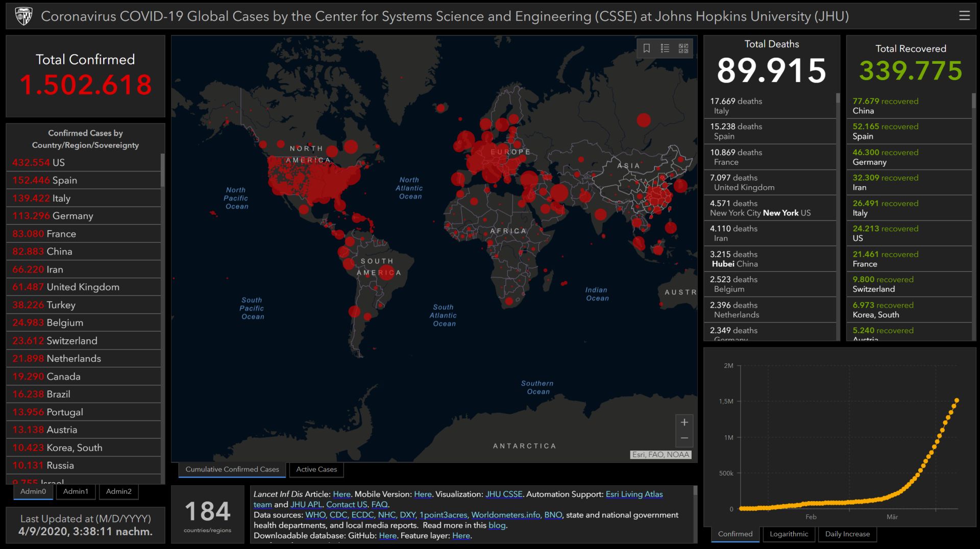Click the Korea, South recovered entry

[x=909, y=310]
